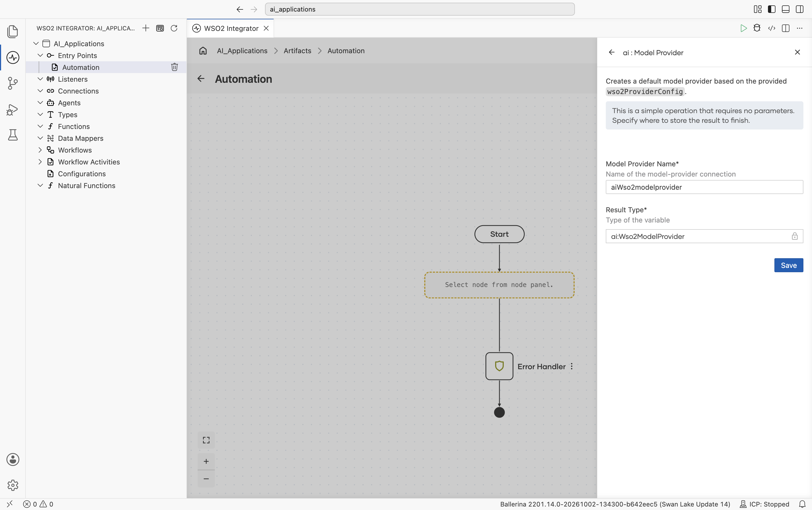This screenshot has height=510, width=812.
Task: Open notifications bell in status bar
Action: pyautogui.click(x=802, y=504)
